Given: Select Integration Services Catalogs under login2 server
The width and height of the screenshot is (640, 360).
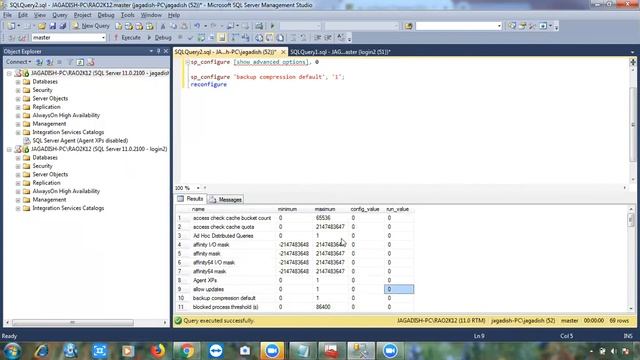Looking at the screenshot, I should coord(68,208).
